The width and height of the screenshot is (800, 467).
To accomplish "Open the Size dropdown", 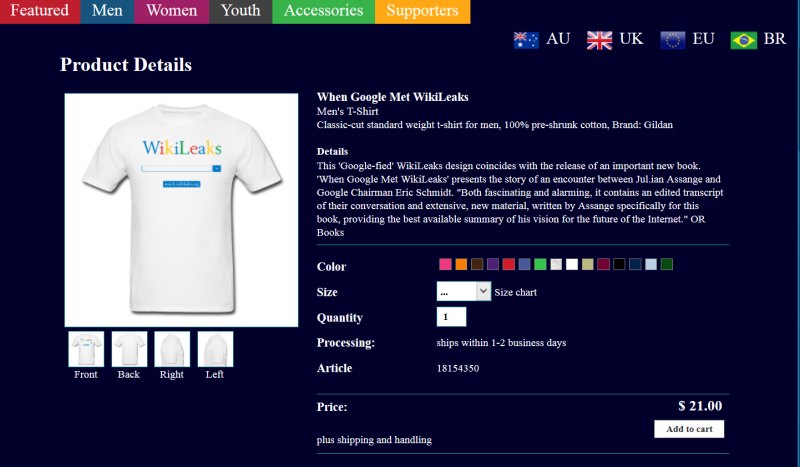I will coord(463,291).
